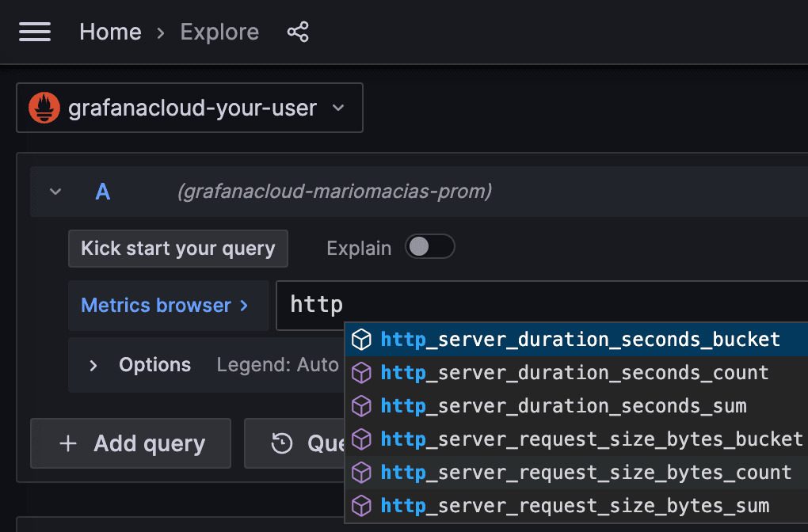Expand the Options section
Viewport: 808px width, 532px height.
[93, 365]
